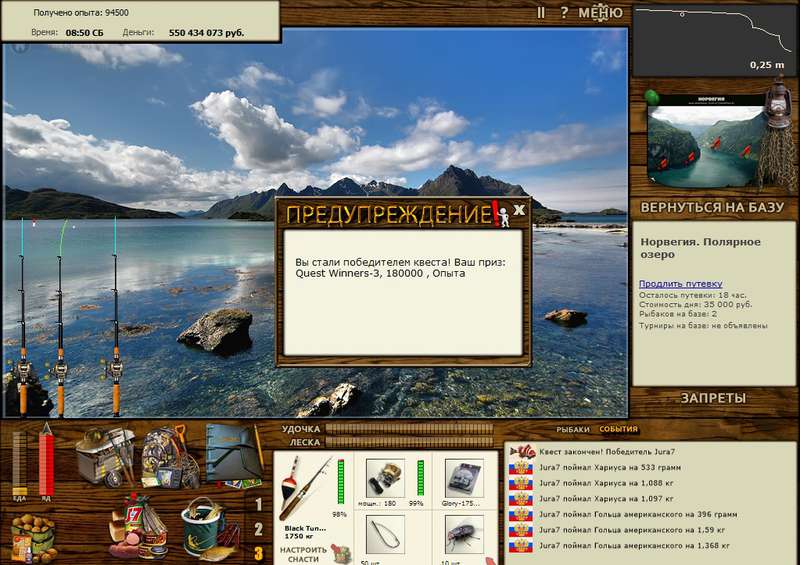Click the Norway location map thumbnail
This screenshot has width=800, height=565.
[x=707, y=140]
